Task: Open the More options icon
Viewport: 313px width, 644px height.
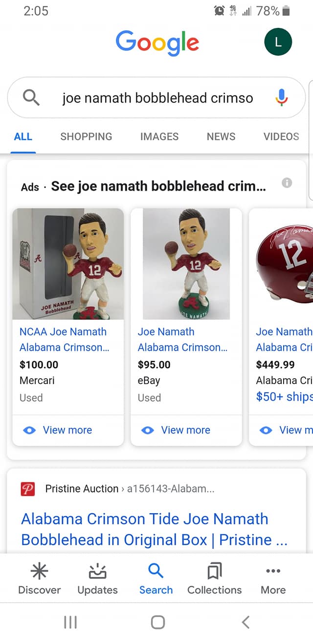Action: pyautogui.click(x=273, y=571)
